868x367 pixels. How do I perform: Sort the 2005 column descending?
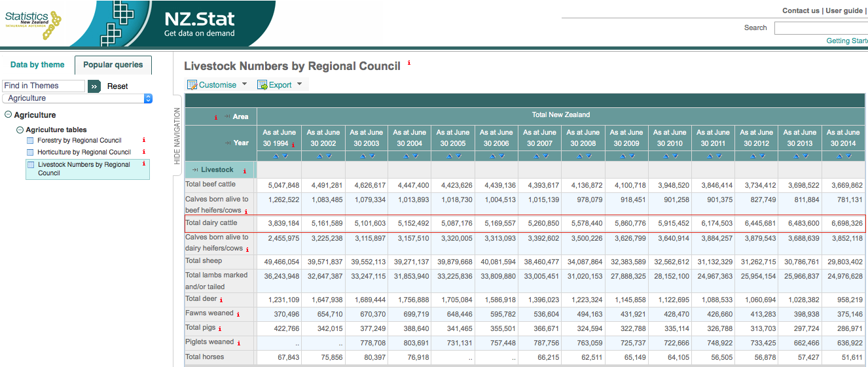pos(460,156)
